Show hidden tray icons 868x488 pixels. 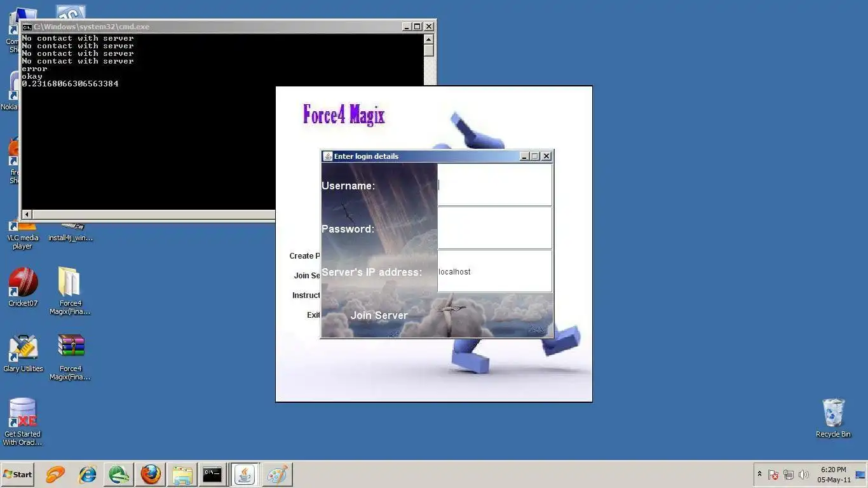click(x=759, y=474)
